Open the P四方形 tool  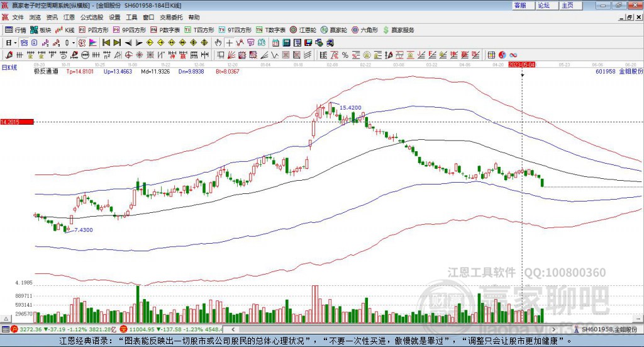(94, 30)
